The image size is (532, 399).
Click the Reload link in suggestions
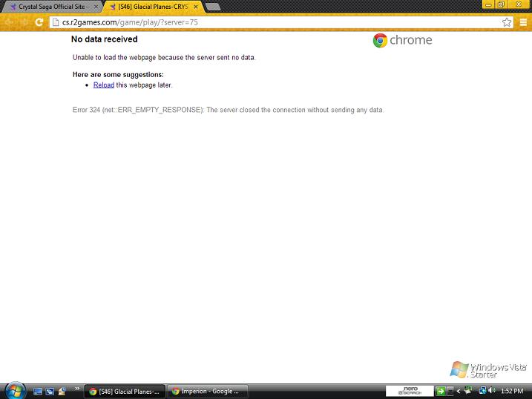[x=103, y=85]
